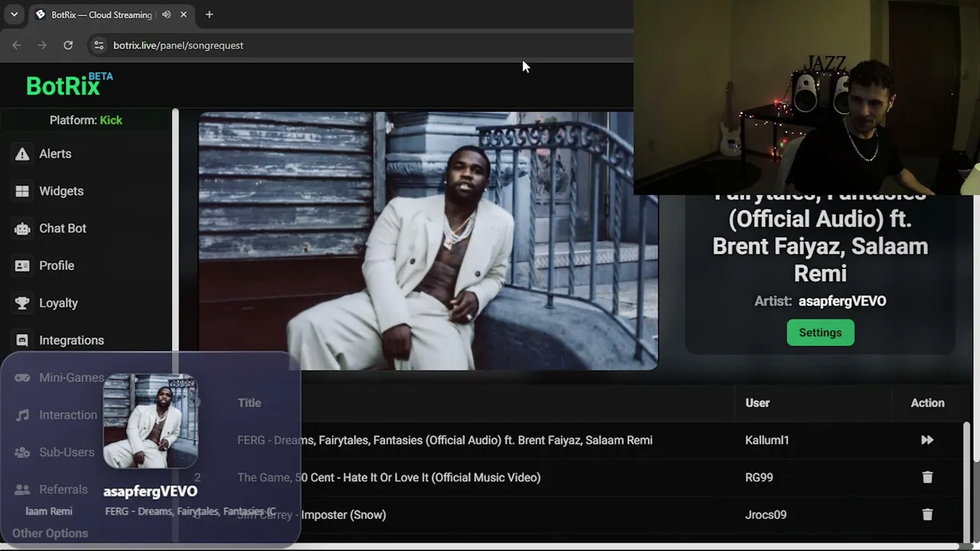The width and height of the screenshot is (980, 551).
Task: Click the Other Options sidebar heading
Action: pos(50,533)
